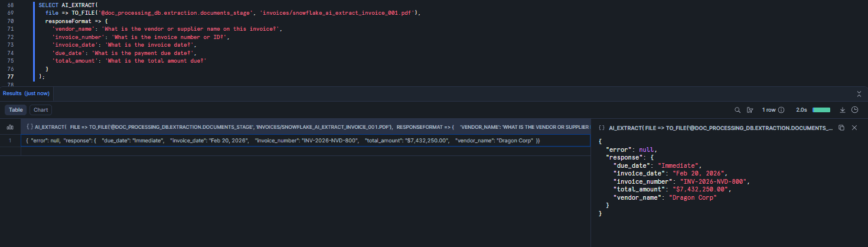Click the 'invoice_date' key on line 73
Screen dimensions: 868x247
[76, 44]
